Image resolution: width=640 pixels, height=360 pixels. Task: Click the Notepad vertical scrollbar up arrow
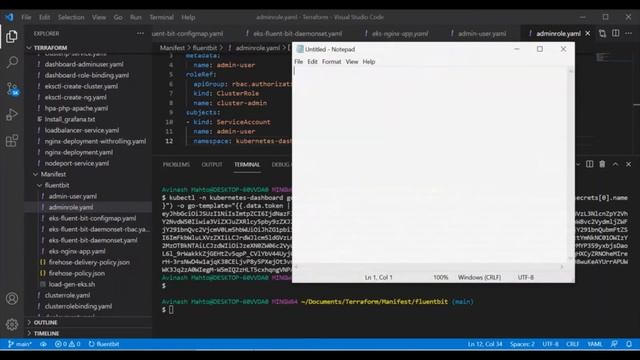571,71
